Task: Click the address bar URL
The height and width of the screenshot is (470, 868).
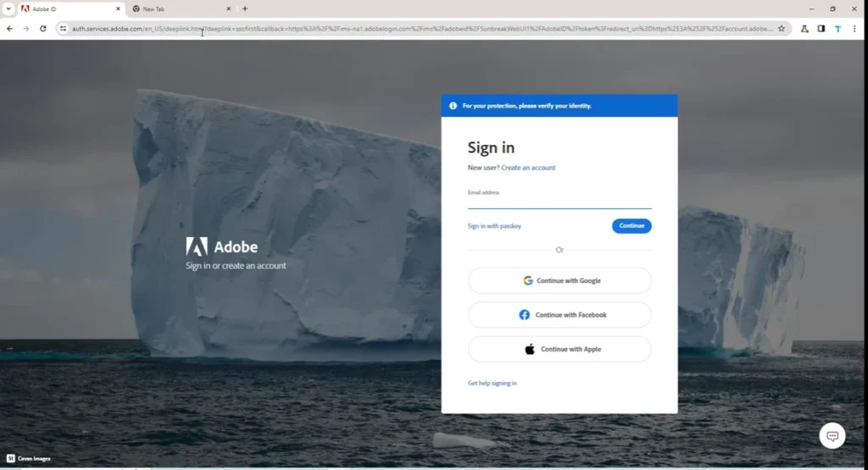Action: (x=422, y=29)
